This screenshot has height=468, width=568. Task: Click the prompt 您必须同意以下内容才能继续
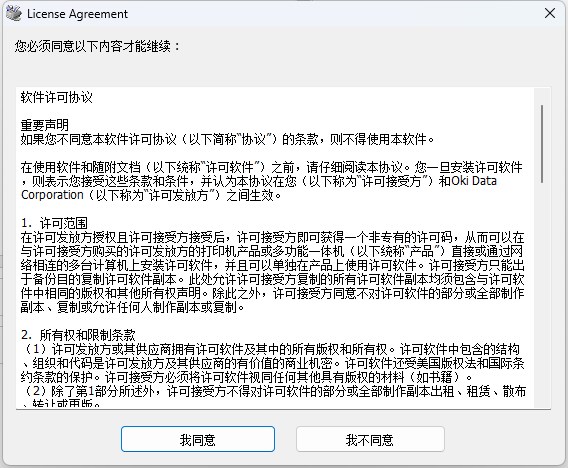[97, 46]
